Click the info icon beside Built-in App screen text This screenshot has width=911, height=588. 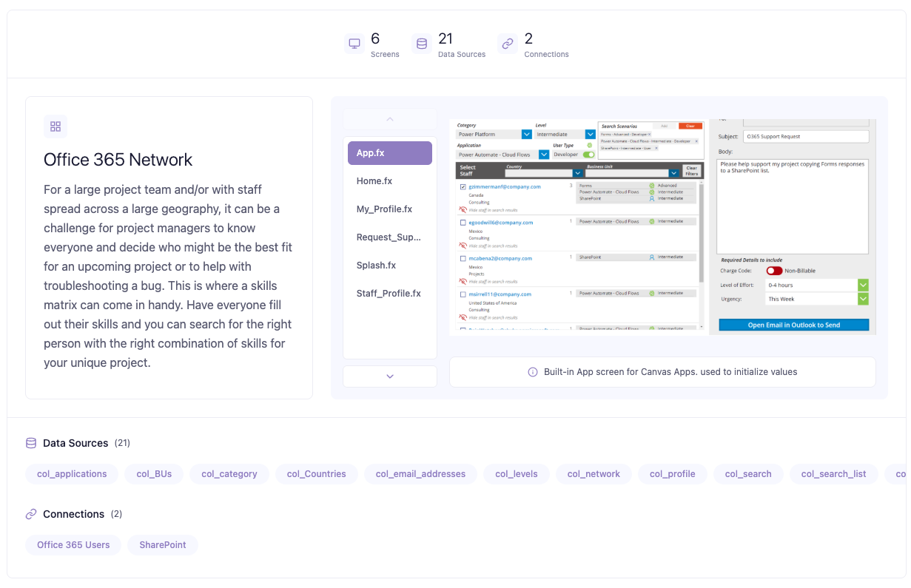[x=533, y=372]
